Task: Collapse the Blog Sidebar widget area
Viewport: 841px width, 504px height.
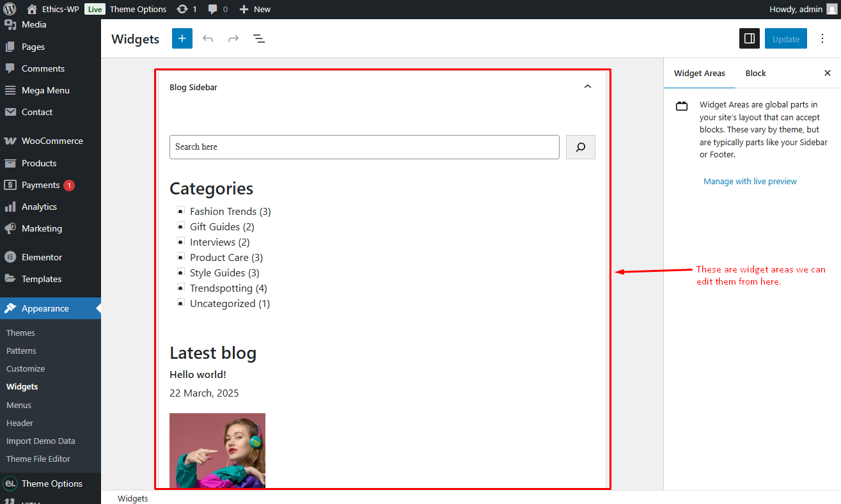Action: pyautogui.click(x=588, y=87)
